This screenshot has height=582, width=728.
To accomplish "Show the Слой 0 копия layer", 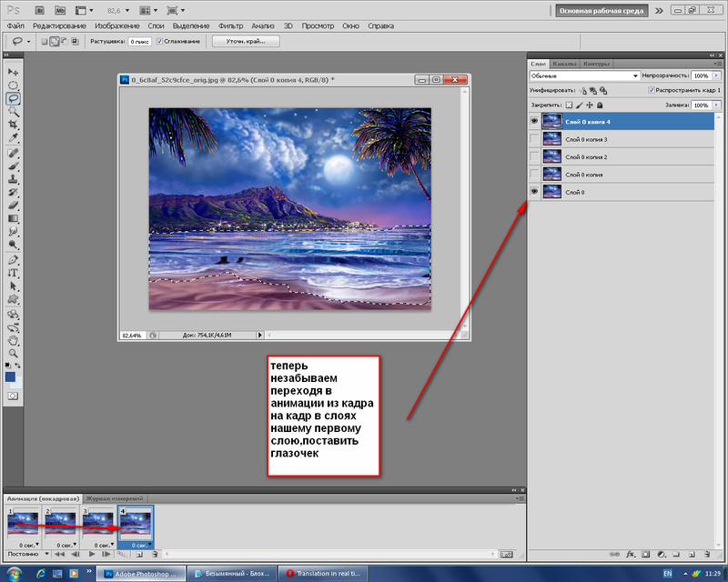I will [x=534, y=174].
